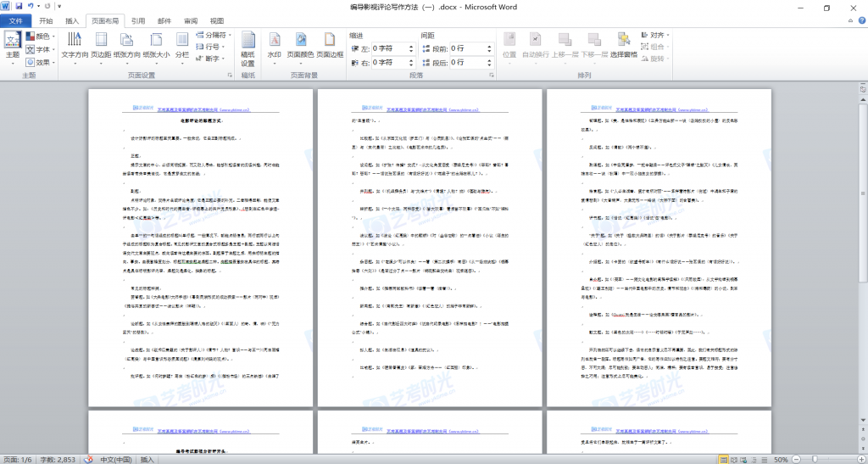Viewport: 868px width, 464px height.
Task: Open the 文件 file tab
Action: point(15,20)
